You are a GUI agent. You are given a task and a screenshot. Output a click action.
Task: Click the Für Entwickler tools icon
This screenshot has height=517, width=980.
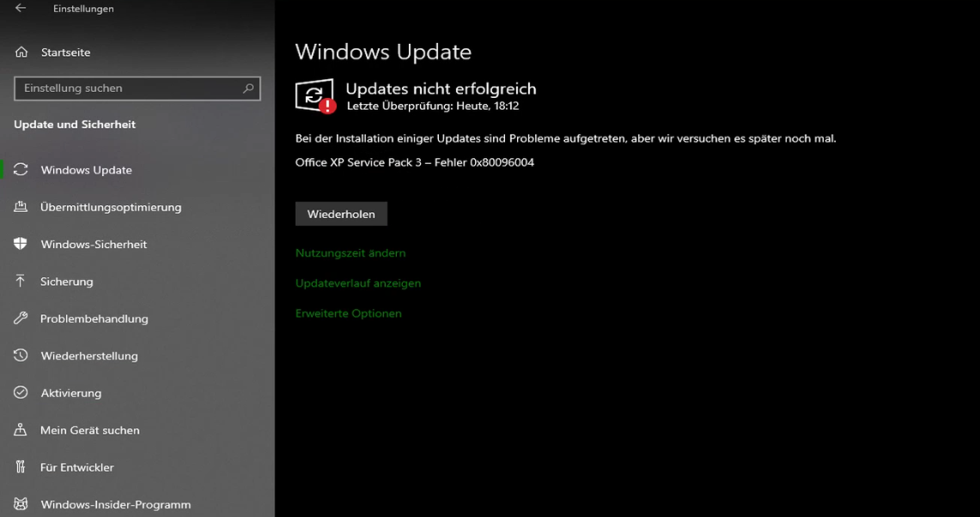click(x=21, y=466)
